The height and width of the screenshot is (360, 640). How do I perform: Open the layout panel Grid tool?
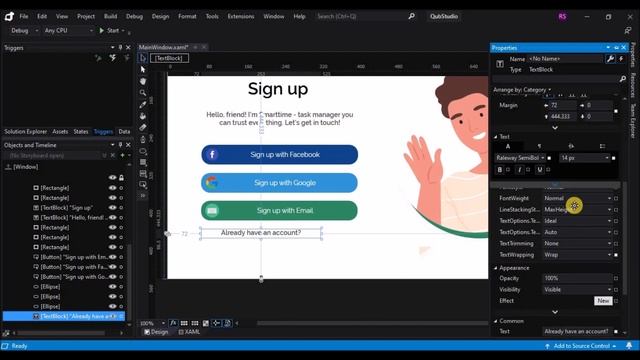142,173
